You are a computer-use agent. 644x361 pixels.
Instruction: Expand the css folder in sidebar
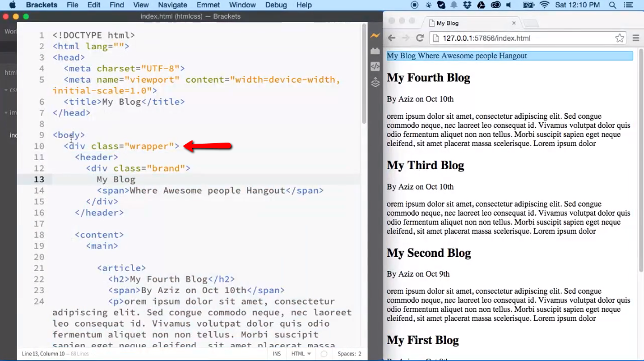coord(6,90)
